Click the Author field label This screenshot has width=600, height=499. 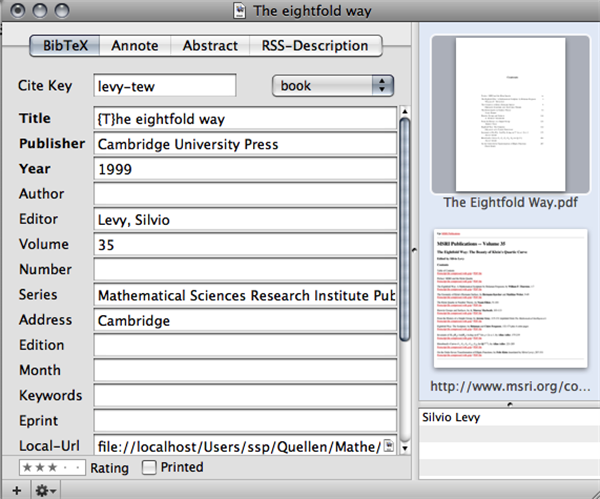point(41,194)
